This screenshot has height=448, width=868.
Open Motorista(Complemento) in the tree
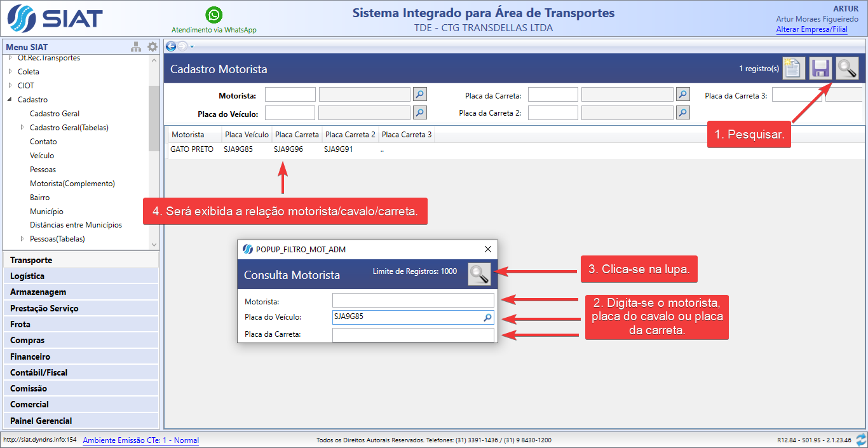[x=72, y=184]
